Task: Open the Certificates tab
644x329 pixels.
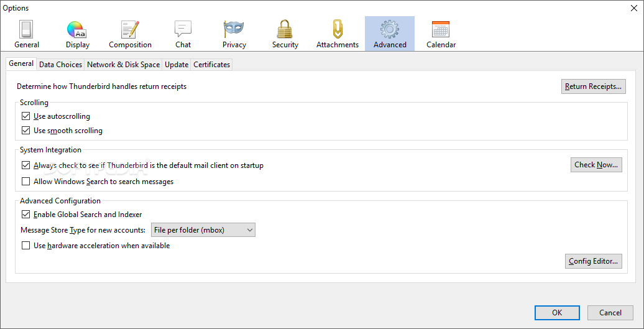Action: (x=211, y=65)
